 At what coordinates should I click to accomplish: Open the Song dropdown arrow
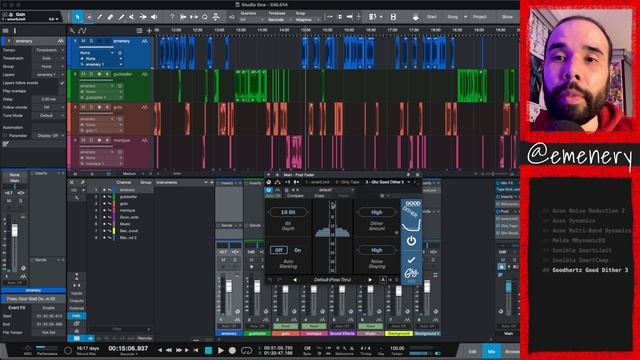tap(465, 17)
